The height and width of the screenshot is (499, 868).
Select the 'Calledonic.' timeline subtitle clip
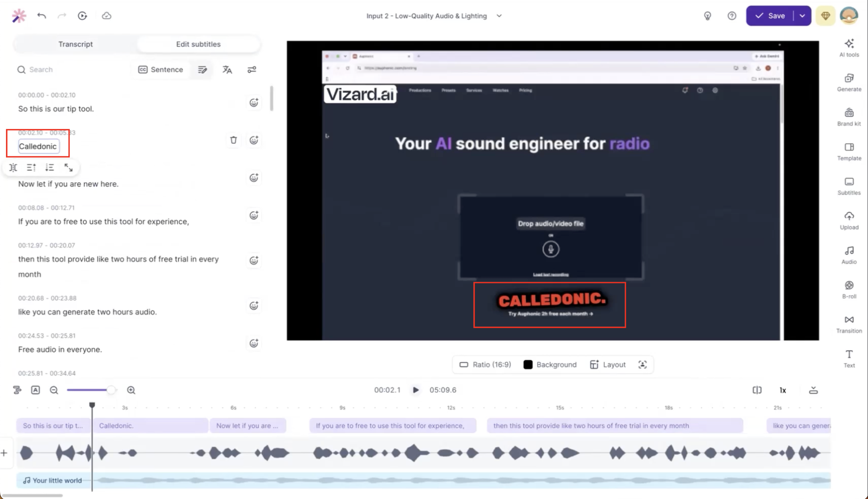151,426
